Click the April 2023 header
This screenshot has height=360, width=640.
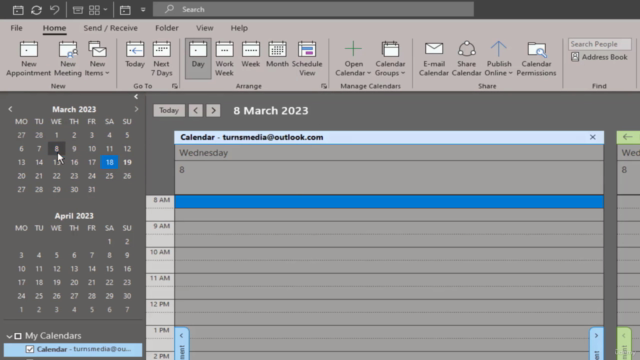point(74,216)
